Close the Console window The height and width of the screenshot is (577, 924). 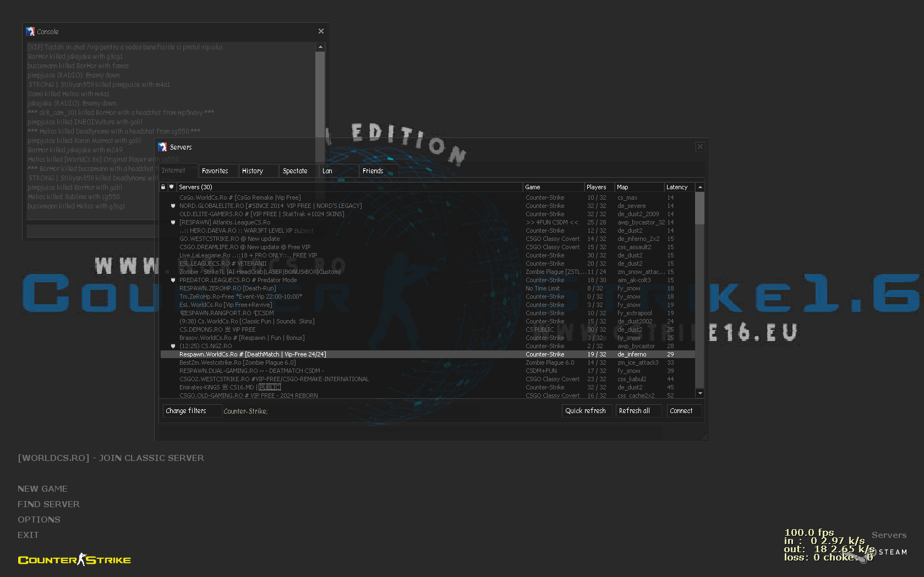pyautogui.click(x=321, y=31)
